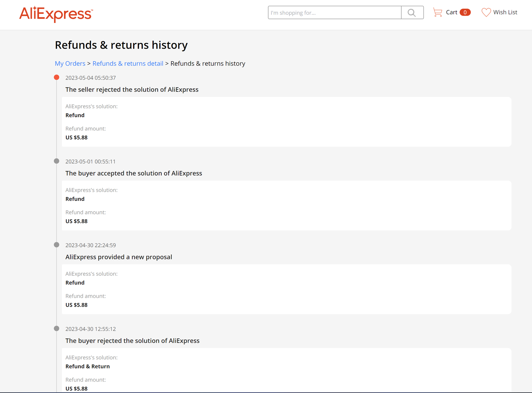Click "The buyer rejected the solution of AliExpress"

click(x=132, y=341)
